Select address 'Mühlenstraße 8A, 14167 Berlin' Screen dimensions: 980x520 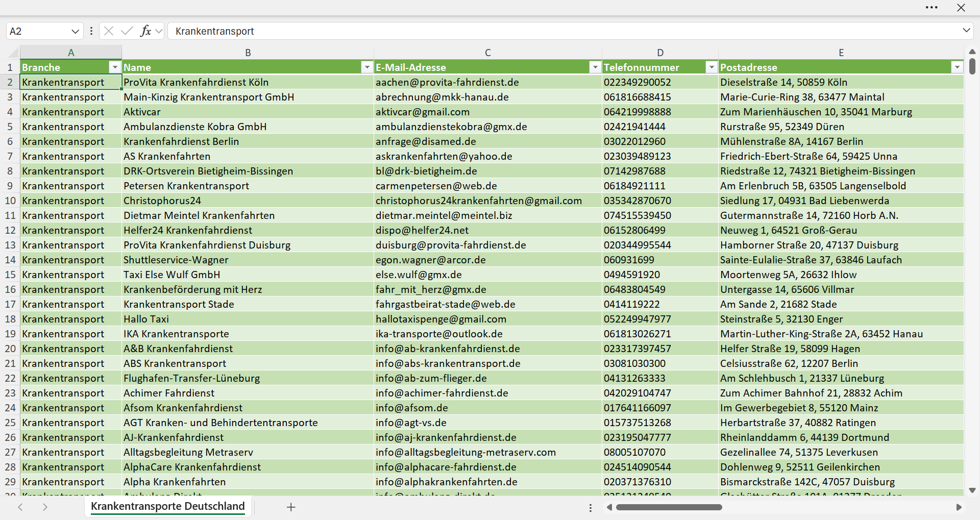click(841, 141)
